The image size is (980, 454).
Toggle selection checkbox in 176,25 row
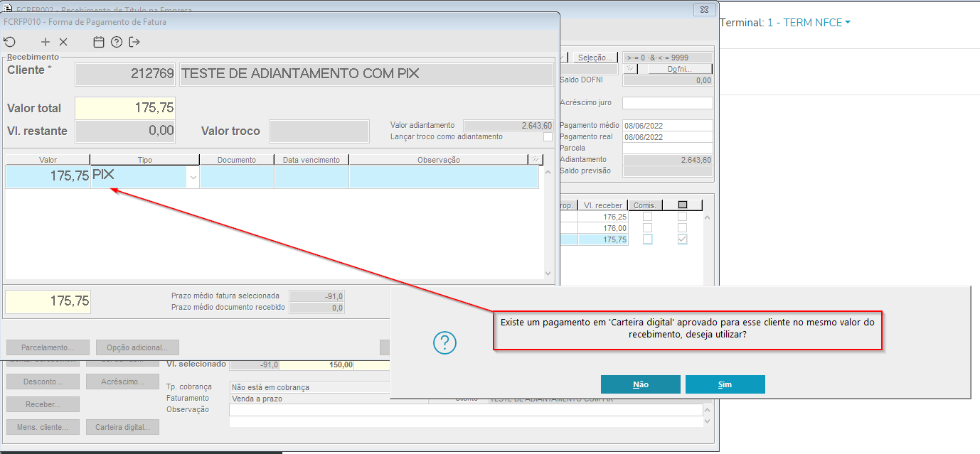(x=683, y=217)
